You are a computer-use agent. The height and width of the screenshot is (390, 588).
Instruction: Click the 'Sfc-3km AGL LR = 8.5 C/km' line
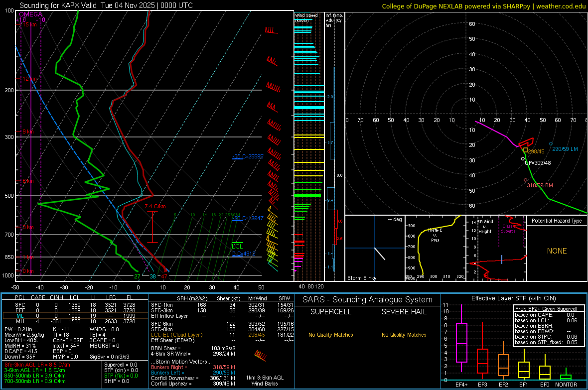37,365
